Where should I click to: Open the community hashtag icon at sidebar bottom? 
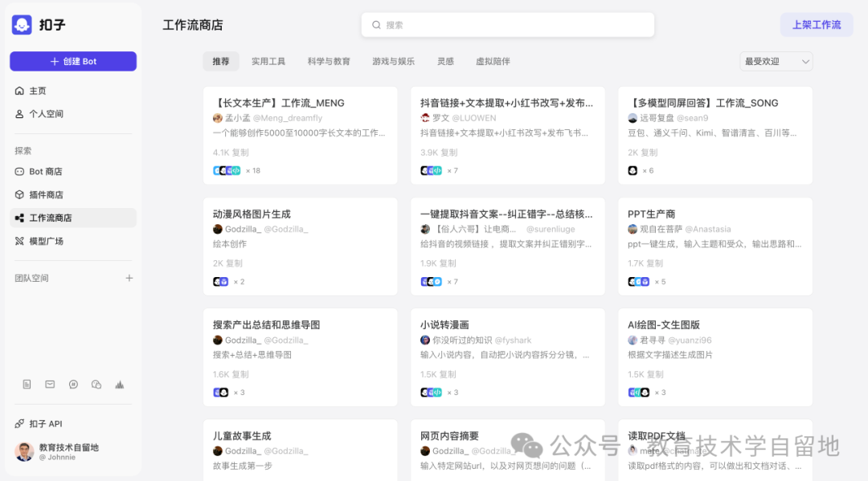click(73, 385)
